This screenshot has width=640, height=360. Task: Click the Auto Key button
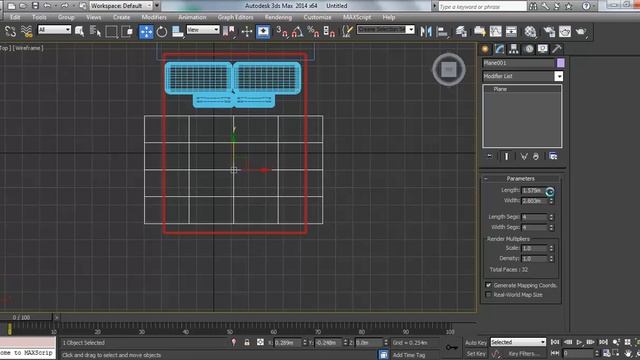click(x=476, y=342)
